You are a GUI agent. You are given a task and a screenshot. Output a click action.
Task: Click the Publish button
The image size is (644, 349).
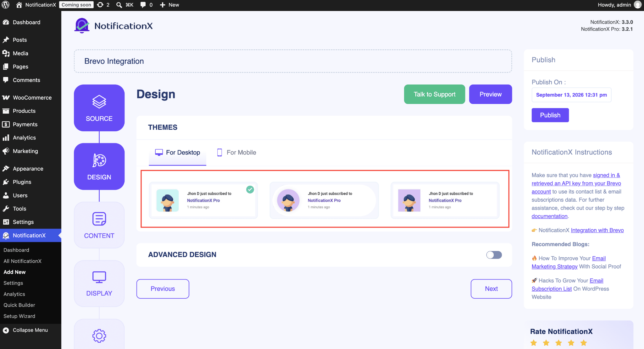pos(550,115)
